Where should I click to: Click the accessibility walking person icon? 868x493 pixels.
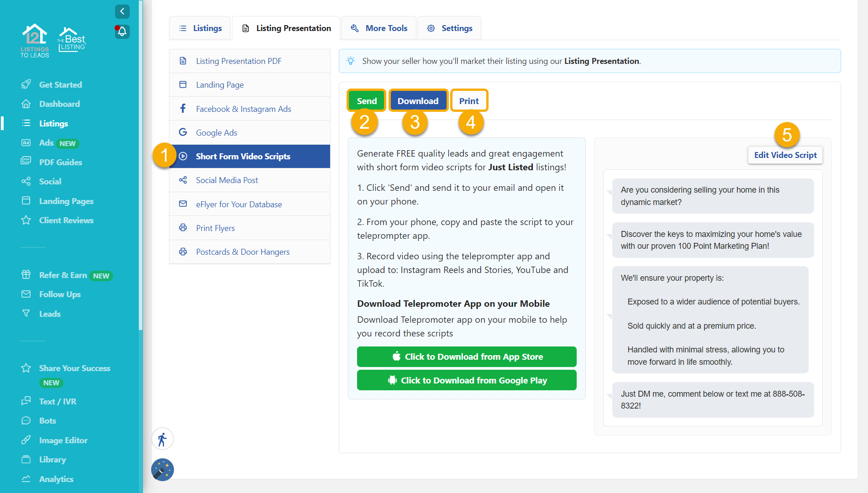pos(162,440)
